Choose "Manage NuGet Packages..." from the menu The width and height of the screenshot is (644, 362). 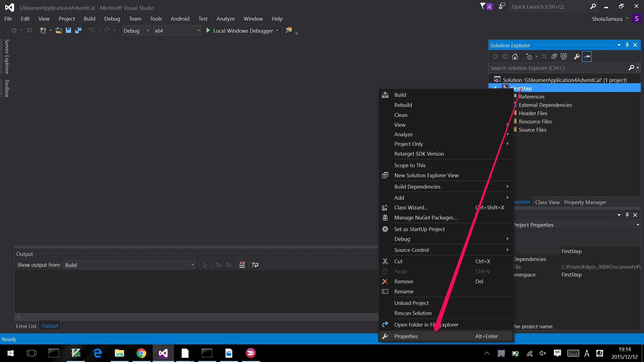pos(425,217)
